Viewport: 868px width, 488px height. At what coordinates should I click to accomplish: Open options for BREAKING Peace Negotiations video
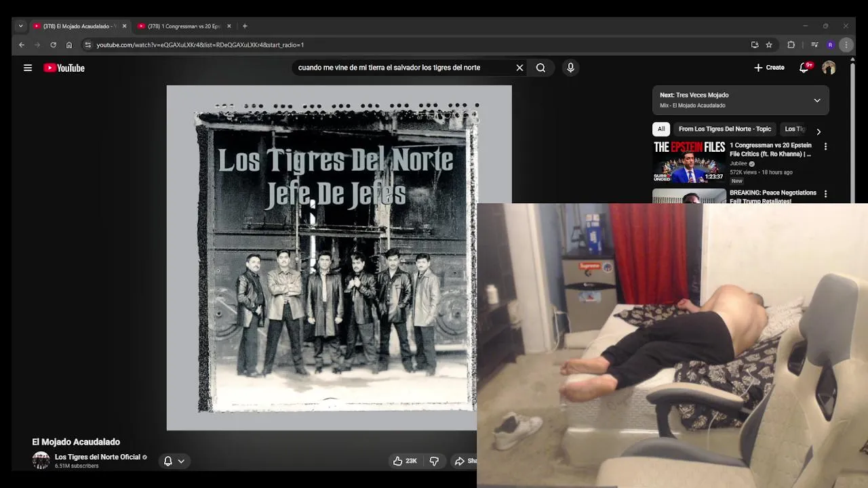(825, 194)
